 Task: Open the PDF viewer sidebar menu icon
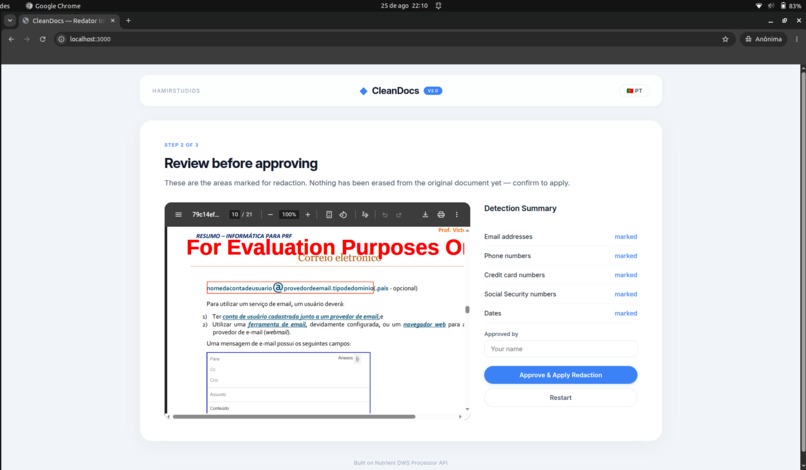[x=178, y=214]
